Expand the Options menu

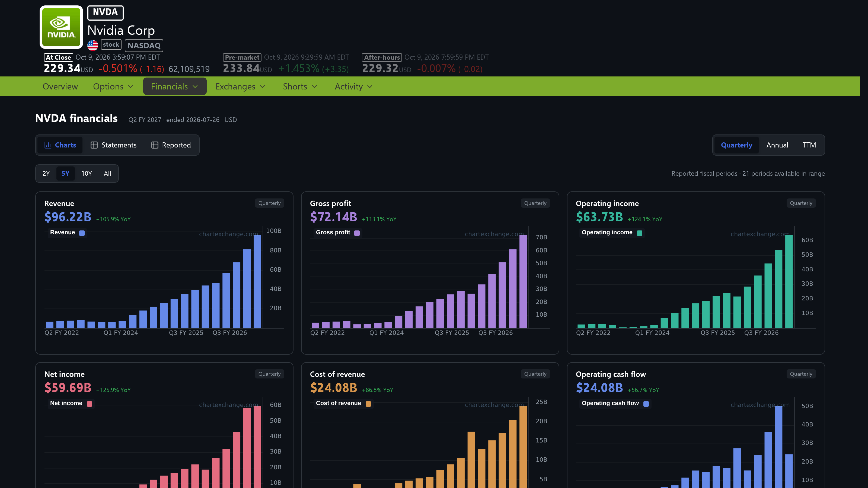(113, 86)
